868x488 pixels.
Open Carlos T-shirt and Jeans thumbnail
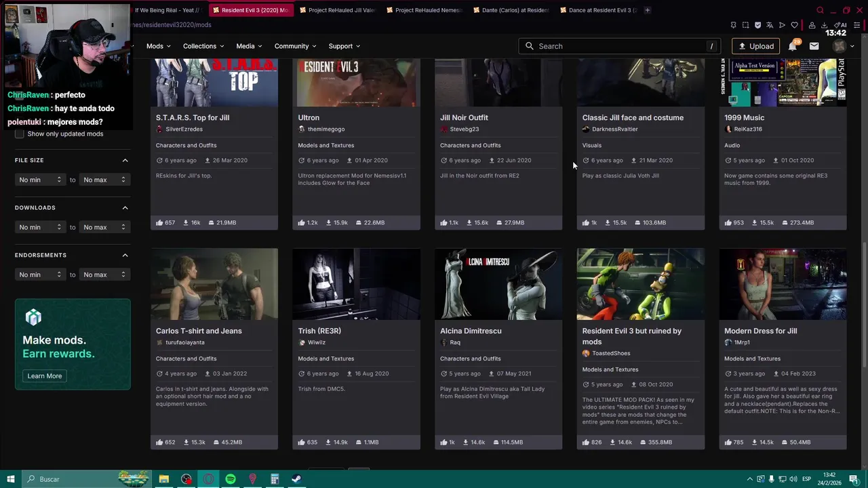pyautogui.click(x=214, y=284)
